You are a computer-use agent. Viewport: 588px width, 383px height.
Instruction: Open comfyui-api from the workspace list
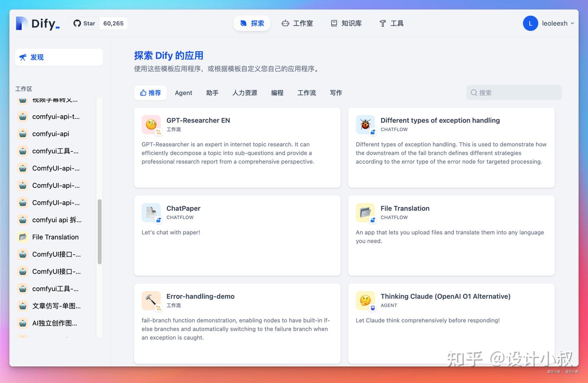[51, 134]
